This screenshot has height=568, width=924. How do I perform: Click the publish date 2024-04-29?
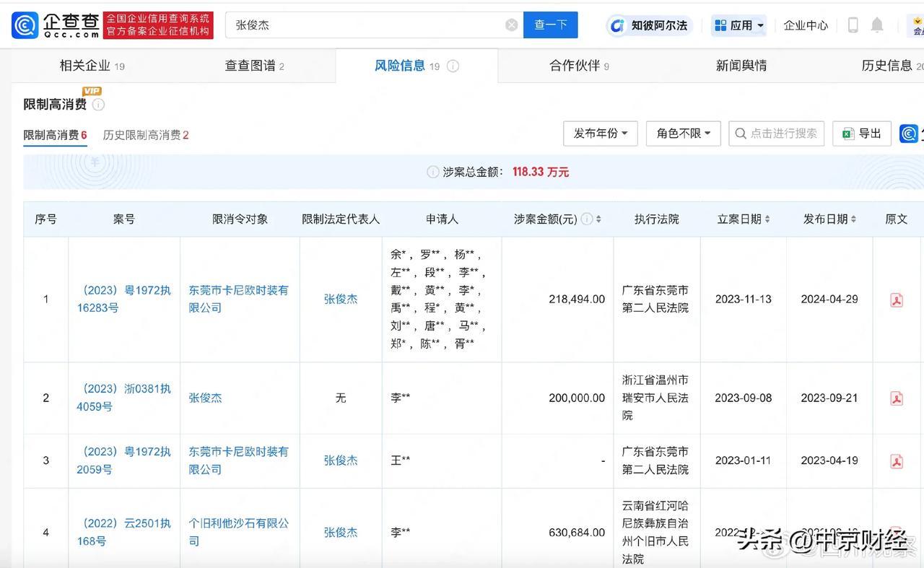tap(829, 299)
